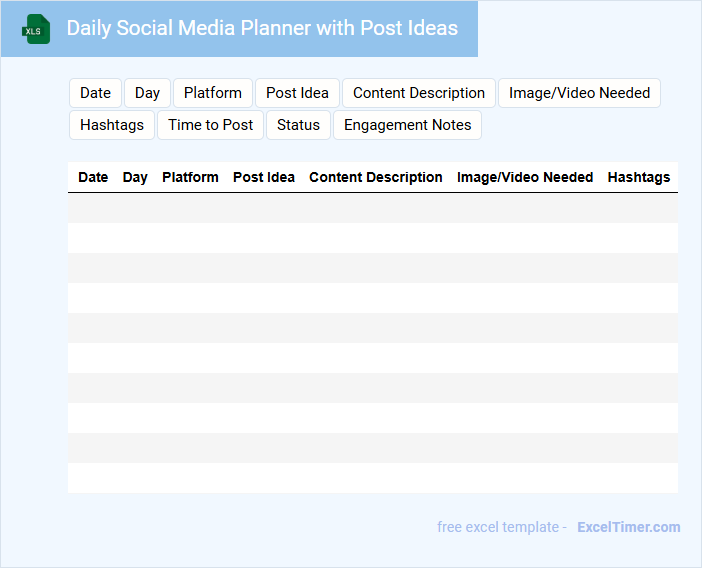The image size is (702, 568).
Task: Click the green XLS file icon
Action: click(37, 29)
